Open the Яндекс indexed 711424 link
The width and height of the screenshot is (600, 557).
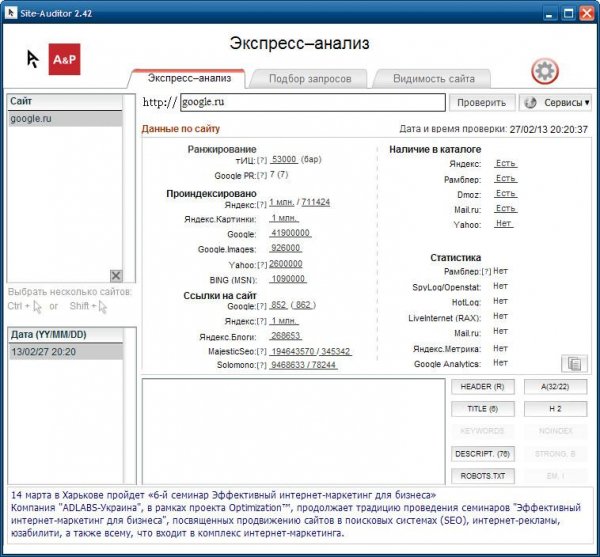pos(316,202)
